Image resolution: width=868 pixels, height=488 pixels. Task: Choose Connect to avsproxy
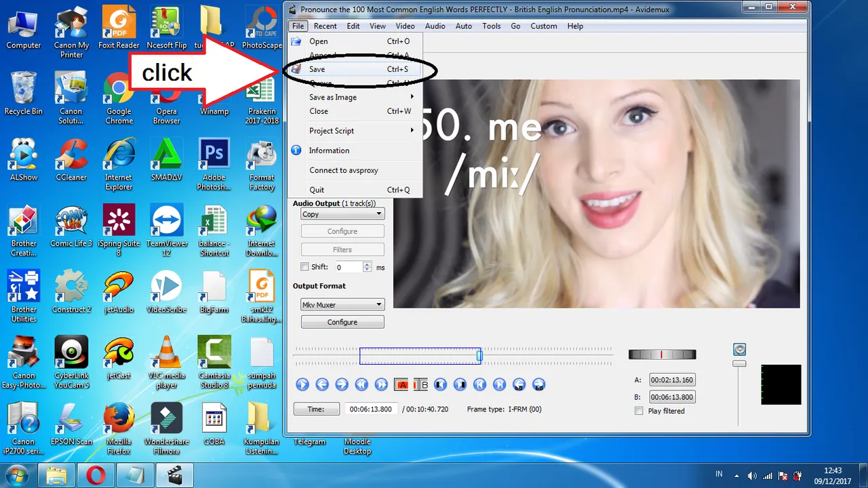click(355, 170)
